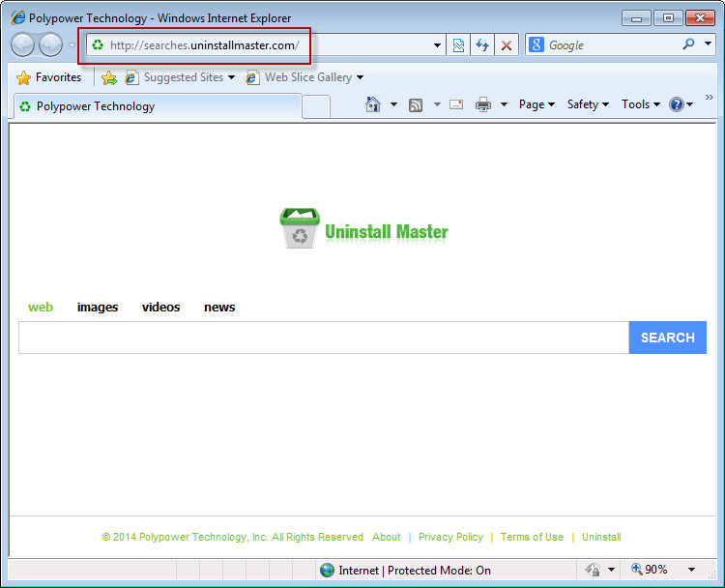Click the green recycle favicon in address bar
This screenshot has height=588, width=725.
(x=98, y=44)
